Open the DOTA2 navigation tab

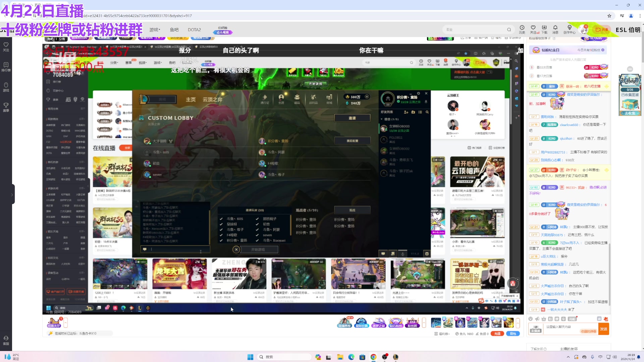(x=194, y=29)
